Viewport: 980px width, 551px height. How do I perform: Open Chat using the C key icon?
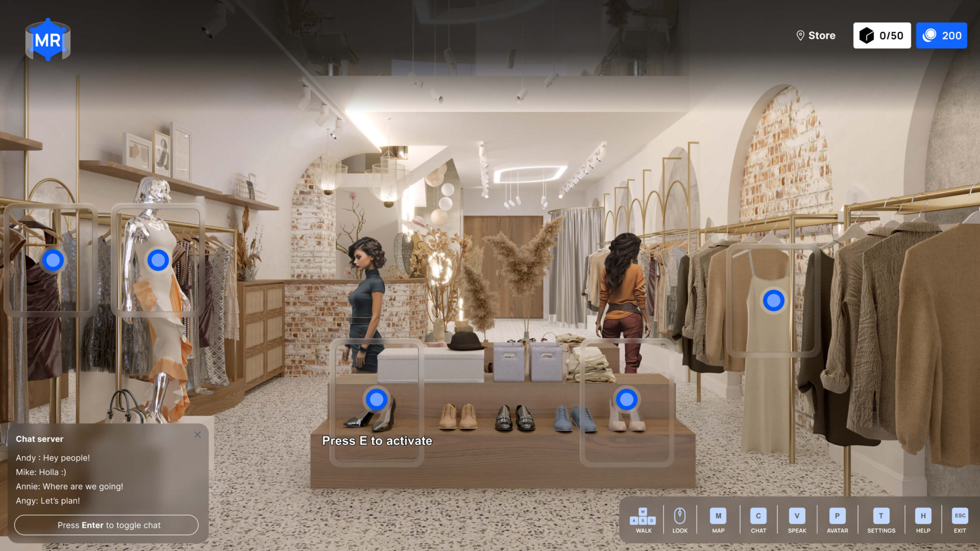coord(758,516)
